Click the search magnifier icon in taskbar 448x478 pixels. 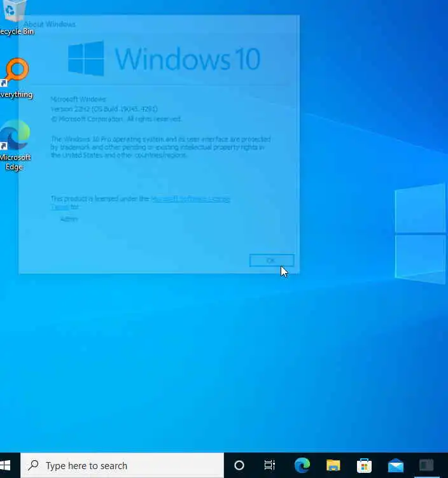tap(33, 465)
